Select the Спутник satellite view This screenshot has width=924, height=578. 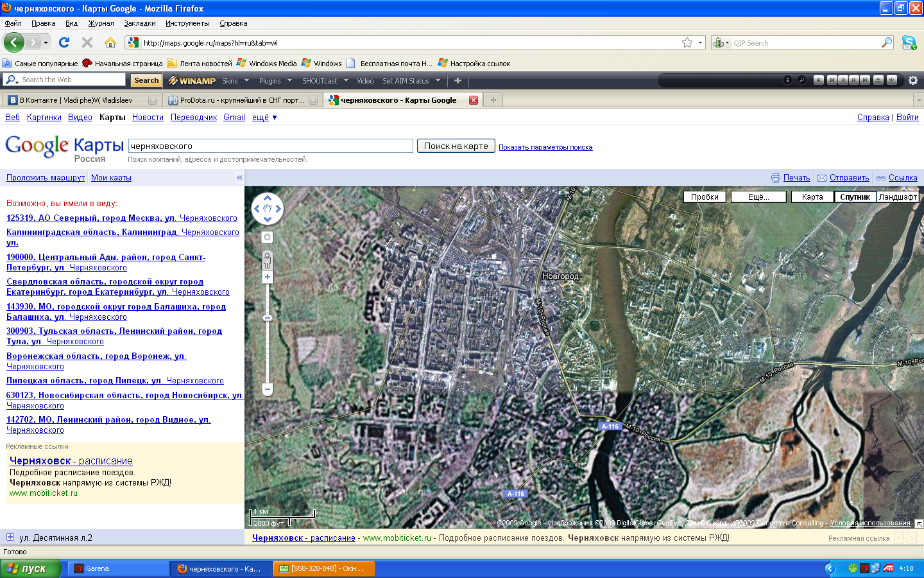click(x=855, y=197)
